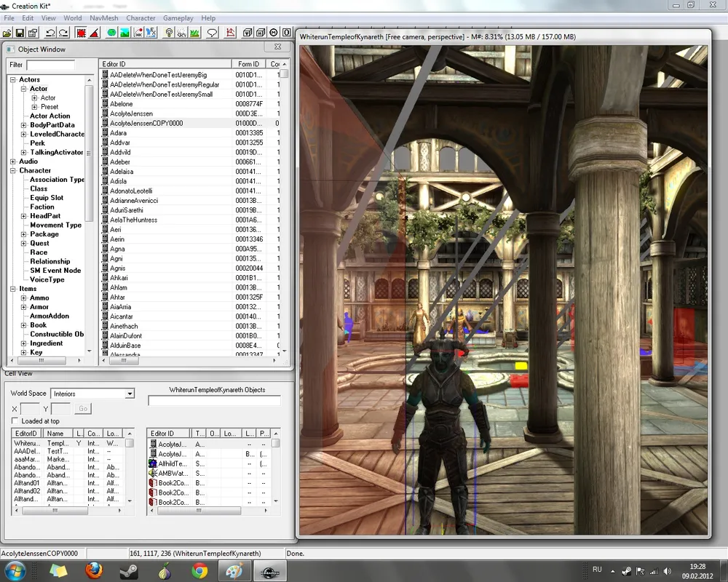Enable the Loaded at top checkbox
The width and height of the screenshot is (728, 582).
[x=15, y=421]
